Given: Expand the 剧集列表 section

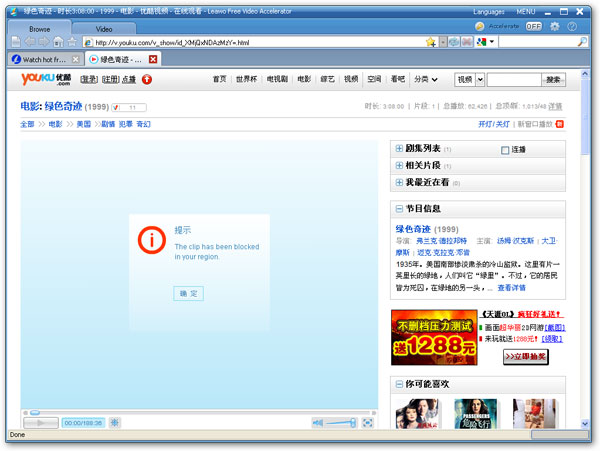Looking at the screenshot, I should pos(399,148).
